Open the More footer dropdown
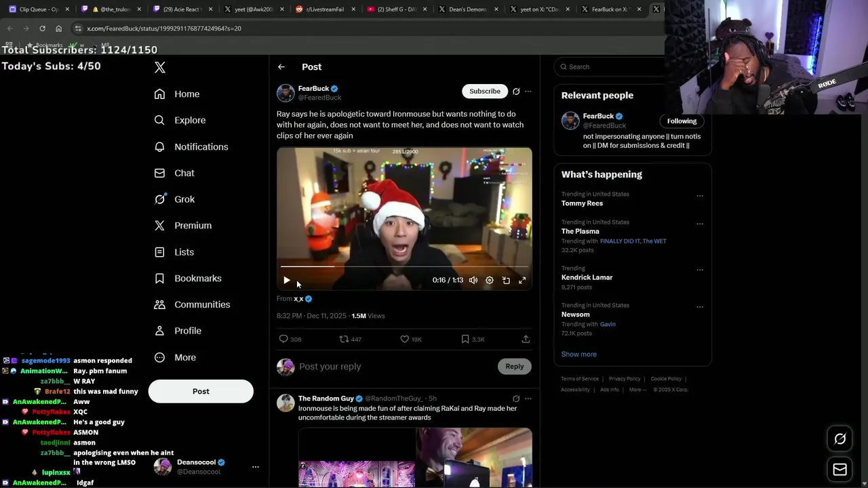 pyautogui.click(x=637, y=390)
